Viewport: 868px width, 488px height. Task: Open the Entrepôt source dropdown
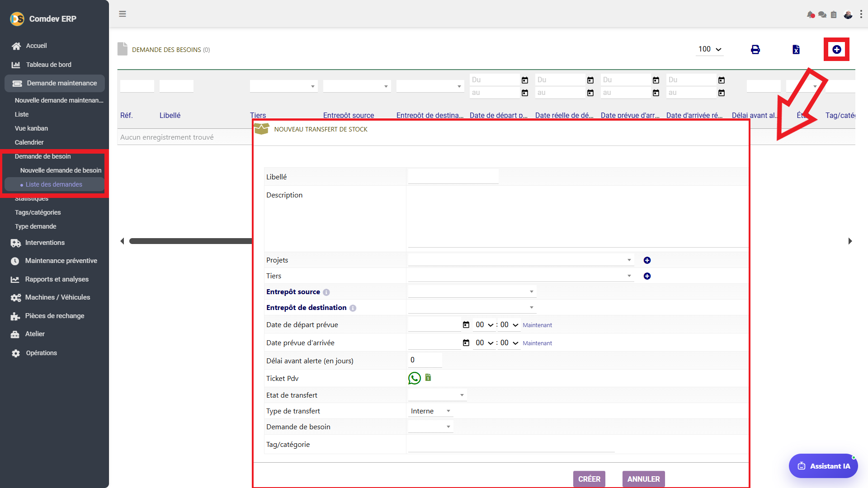[x=472, y=291]
